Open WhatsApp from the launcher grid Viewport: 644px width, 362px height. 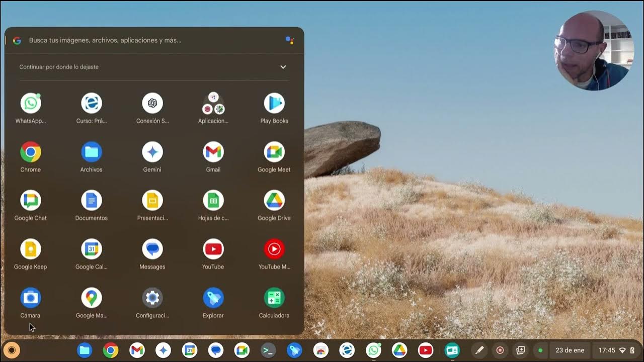31,103
